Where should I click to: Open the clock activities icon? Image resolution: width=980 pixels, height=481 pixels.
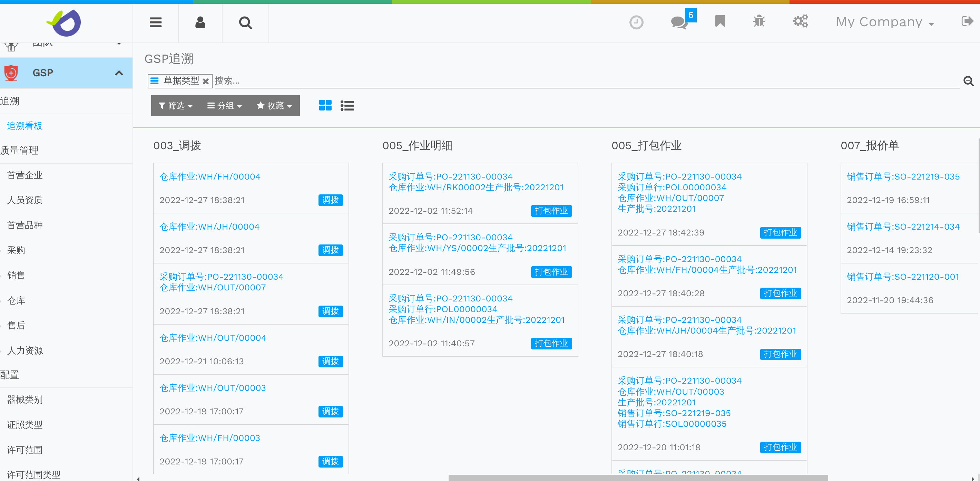click(x=636, y=22)
